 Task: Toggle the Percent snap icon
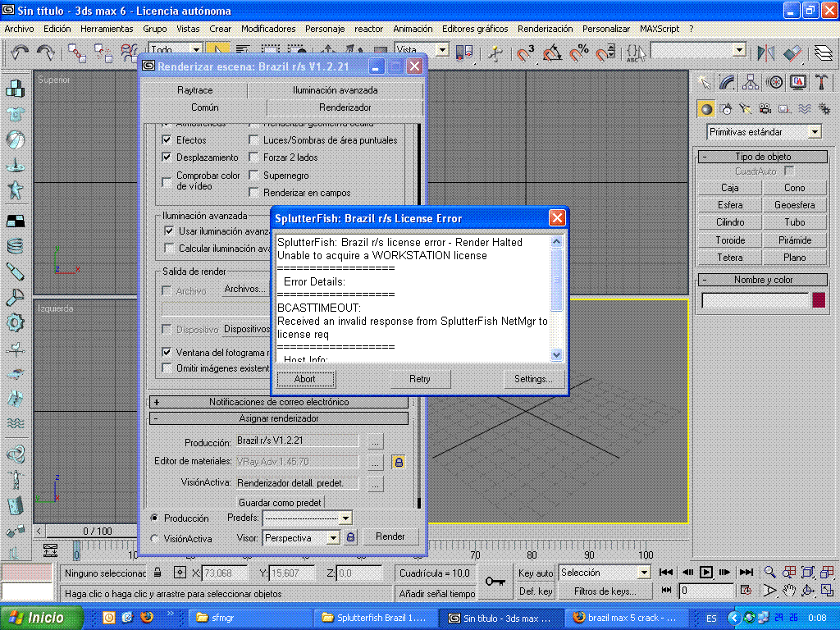click(579, 52)
